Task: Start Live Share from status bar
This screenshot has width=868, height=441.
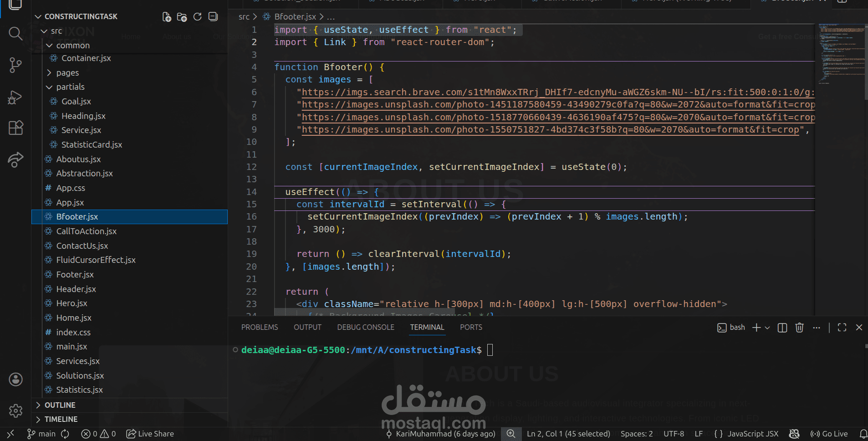Action: 150,434
